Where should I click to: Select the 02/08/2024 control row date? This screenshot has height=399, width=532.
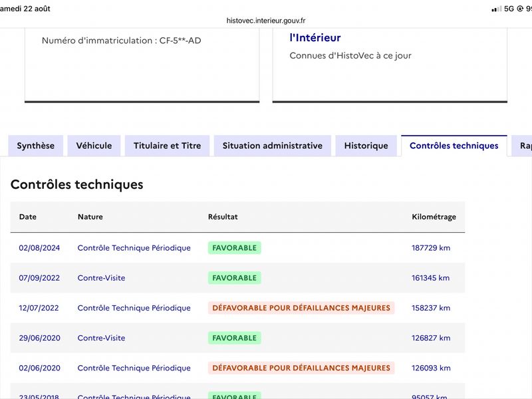click(x=39, y=248)
